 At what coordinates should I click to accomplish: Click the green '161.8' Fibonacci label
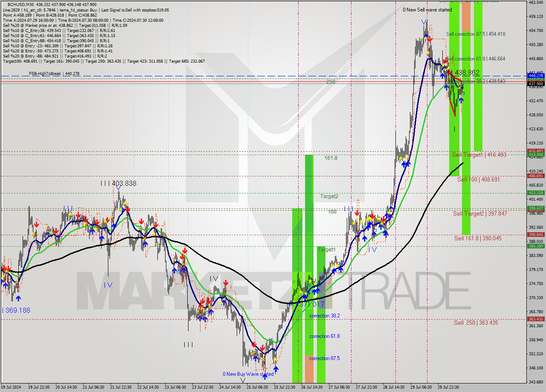tap(331, 158)
